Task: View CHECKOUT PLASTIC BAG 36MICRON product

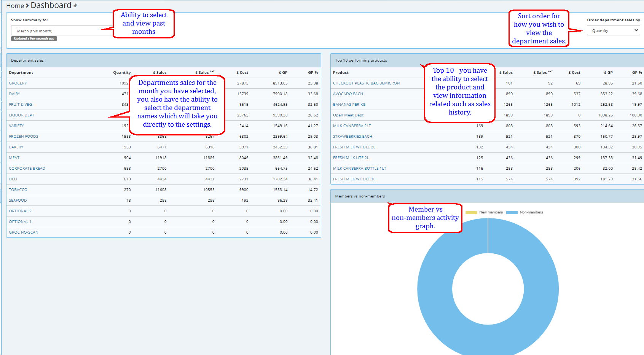Action: pyautogui.click(x=366, y=83)
